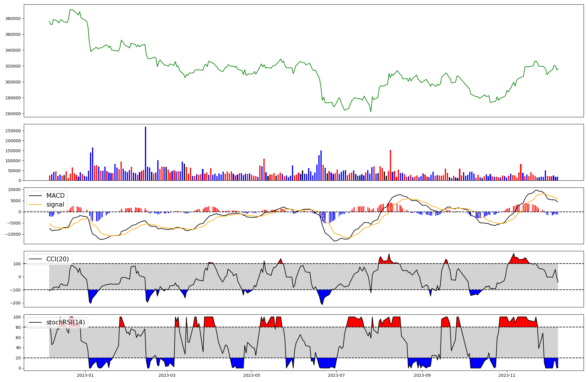The image size is (588, 382).
Task: Click the 2023-01 date tick label
Action: click(x=85, y=375)
